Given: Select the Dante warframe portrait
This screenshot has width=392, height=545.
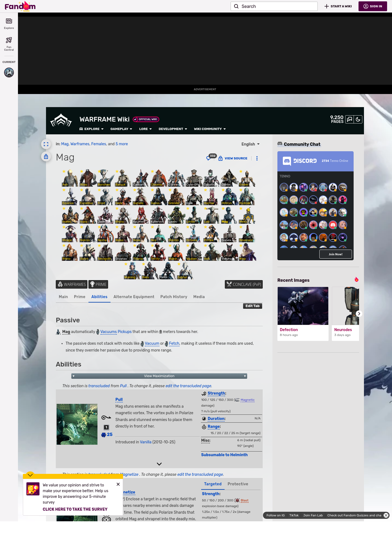Looking at the screenshot, I should (229, 178).
